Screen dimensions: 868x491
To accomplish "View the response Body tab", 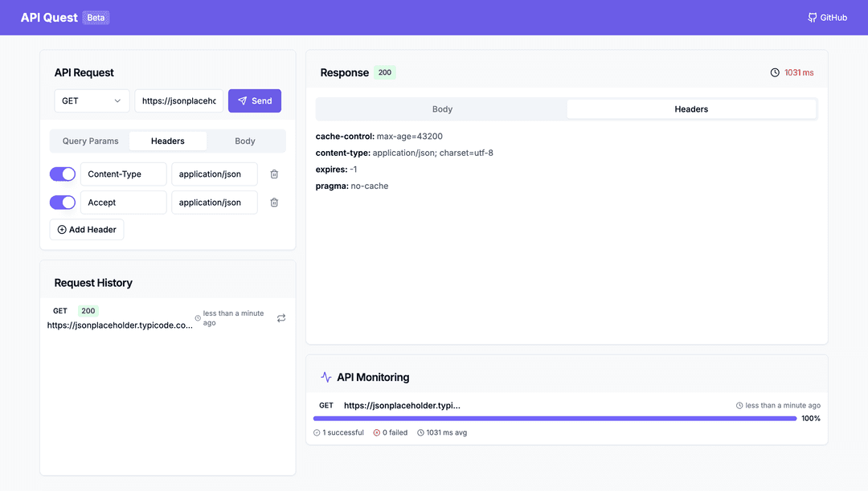I will click(x=442, y=108).
